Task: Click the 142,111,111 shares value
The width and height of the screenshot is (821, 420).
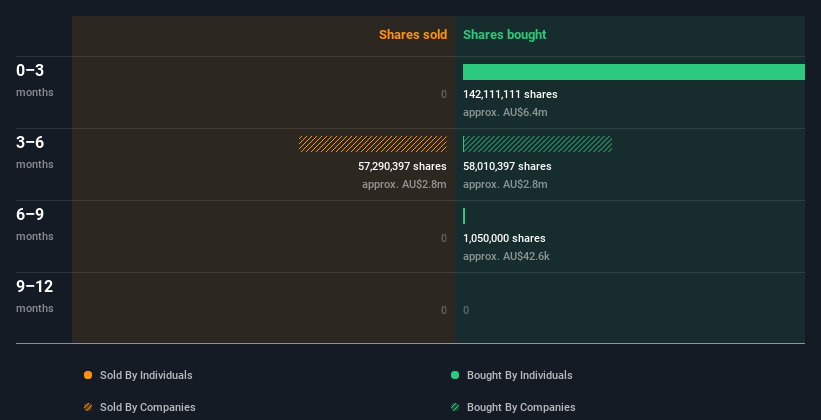Action: coord(510,94)
